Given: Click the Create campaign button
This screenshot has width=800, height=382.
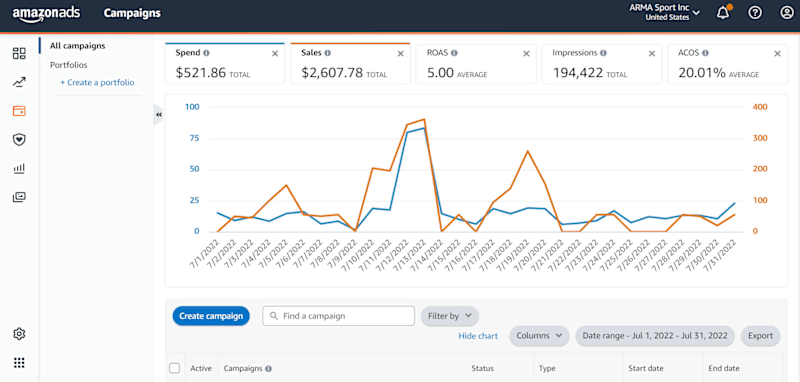Looking at the screenshot, I should (211, 316).
